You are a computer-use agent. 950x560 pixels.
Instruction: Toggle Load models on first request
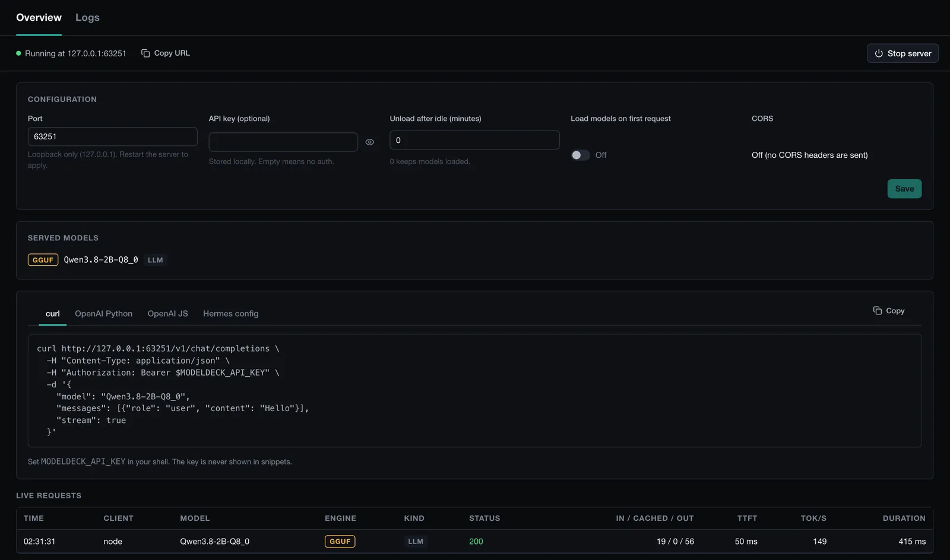[x=580, y=155]
